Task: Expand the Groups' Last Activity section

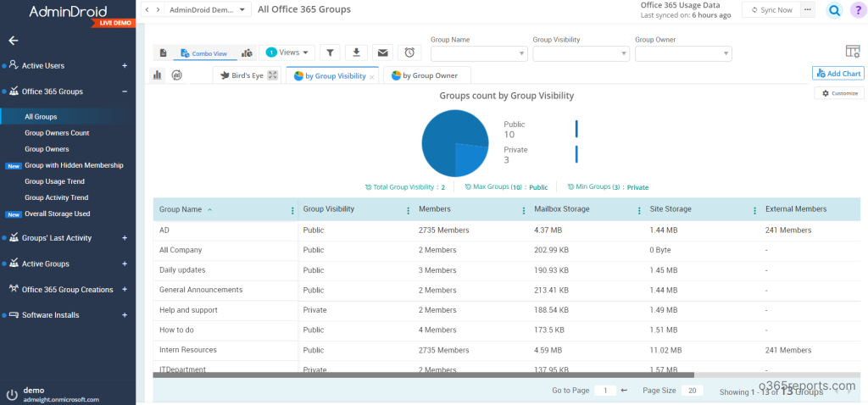Action: [125, 237]
